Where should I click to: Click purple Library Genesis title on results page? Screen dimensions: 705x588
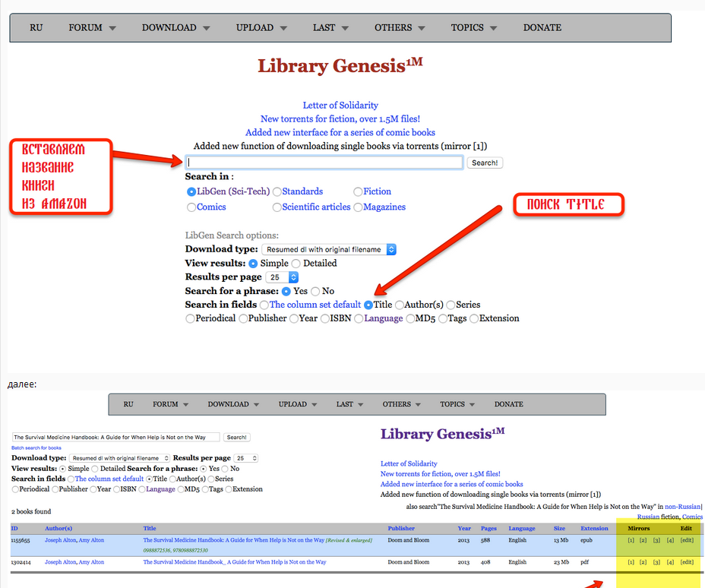[442, 434]
